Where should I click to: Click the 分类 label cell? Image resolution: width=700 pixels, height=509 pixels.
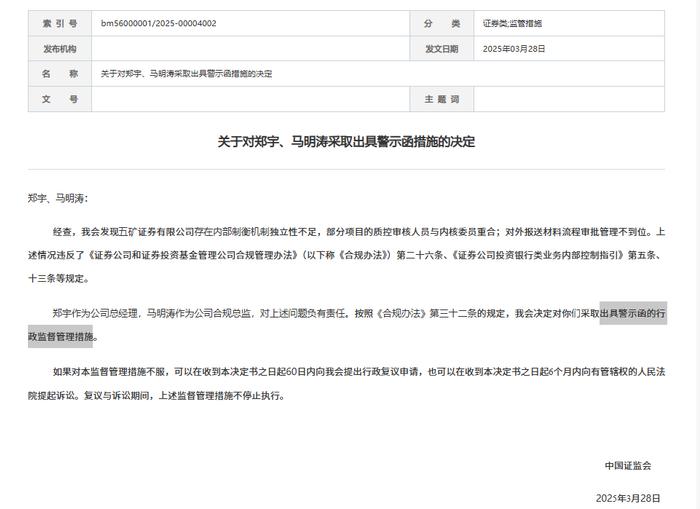(x=442, y=23)
